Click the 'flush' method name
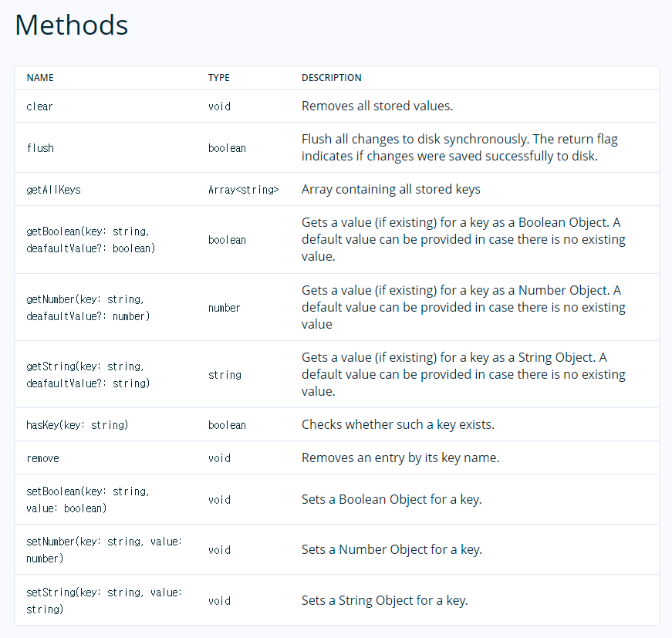Viewport: 672px width, 638px height. coord(40,148)
